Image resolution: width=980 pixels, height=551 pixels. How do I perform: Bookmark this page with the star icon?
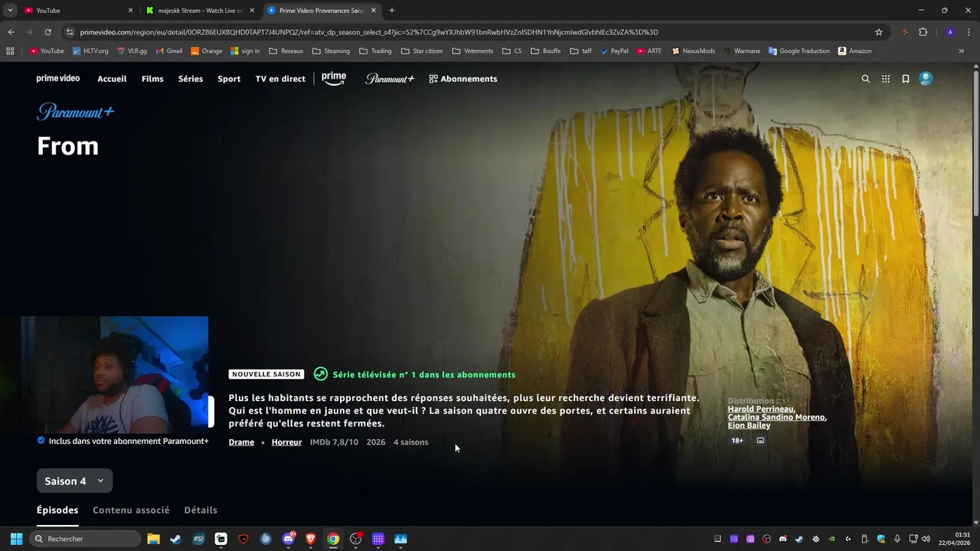click(x=879, y=32)
